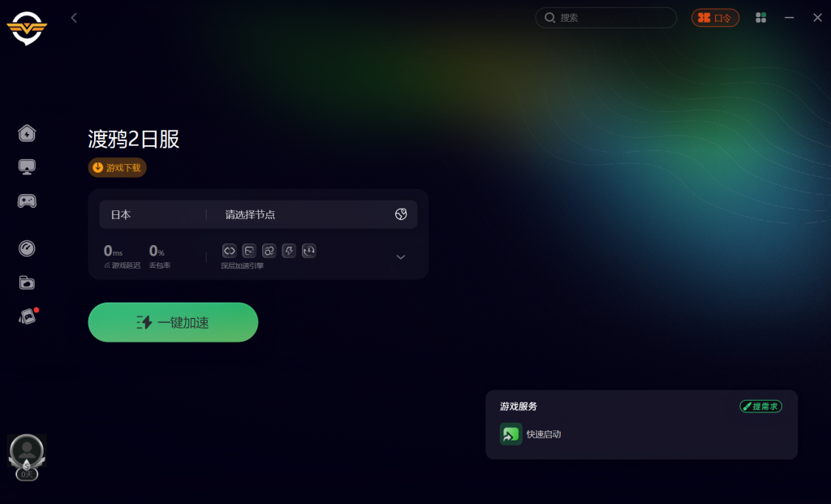This screenshot has height=504, width=831.
Task: Click the globe icon in the node selector
Action: pos(401,214)
